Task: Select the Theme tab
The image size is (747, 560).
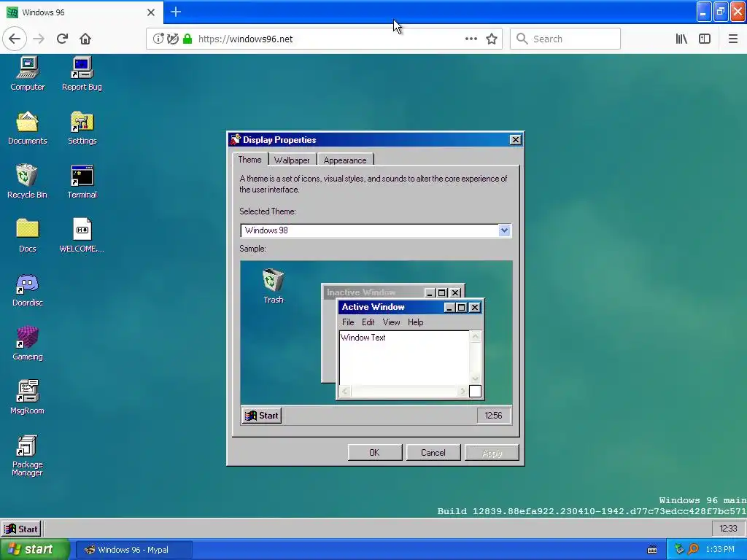Action: tap(249, 160)
